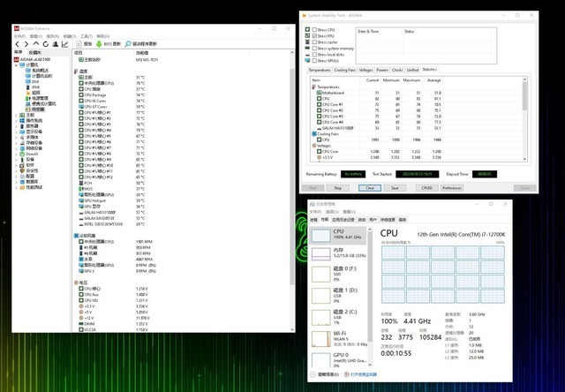This screenshot has width=565, height=392.
Task: Click the Back arrow in AIDA64 toolbar
Action: [17, 44]
